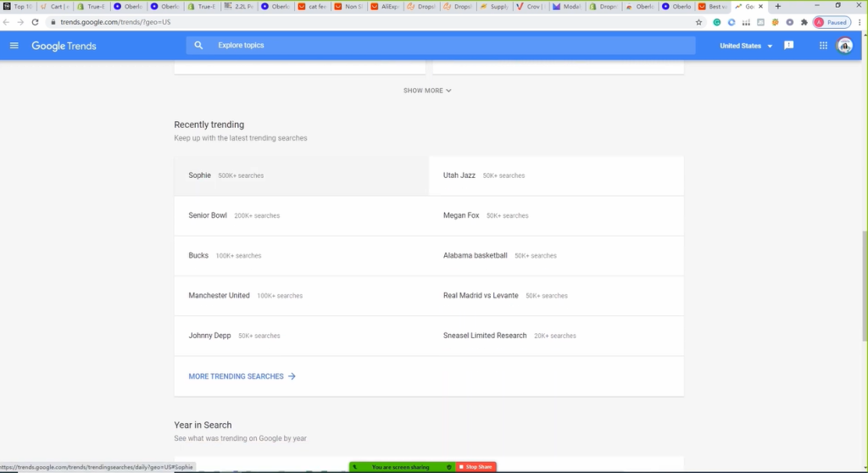Click Stop Share button
Screen dimensions: 868x473
point(476,467)
